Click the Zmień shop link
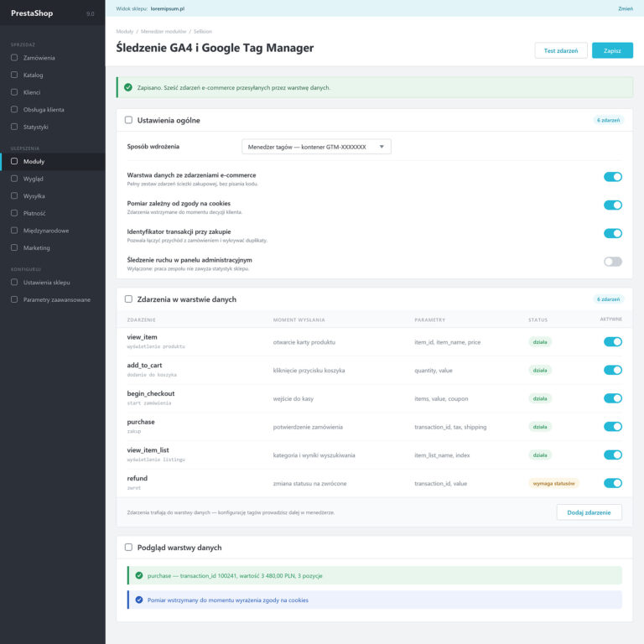 tap(625, 8)
